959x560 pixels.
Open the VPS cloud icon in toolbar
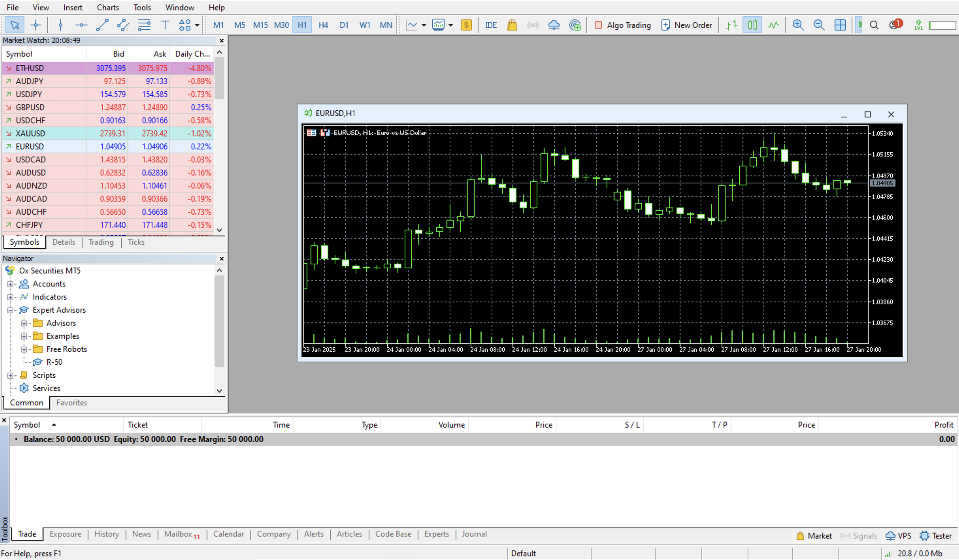[554, 25]
